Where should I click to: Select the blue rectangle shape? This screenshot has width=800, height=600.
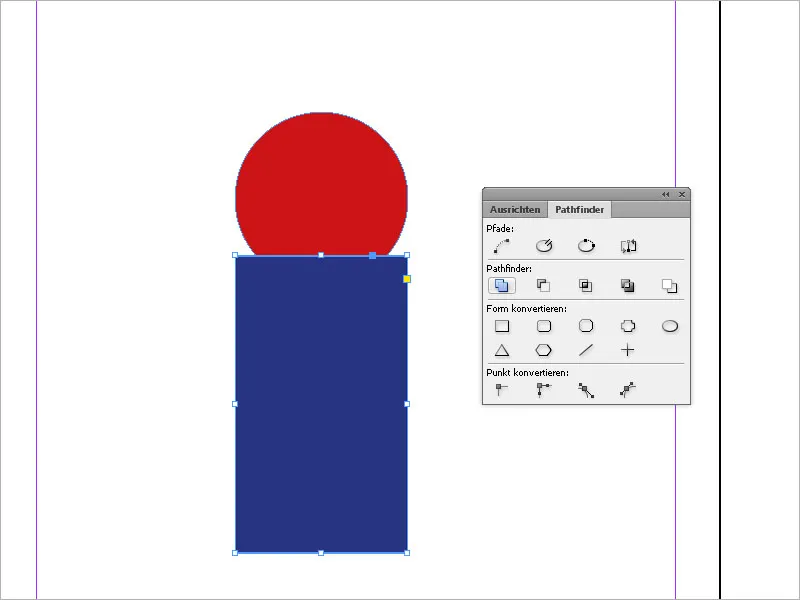point(321,404)
